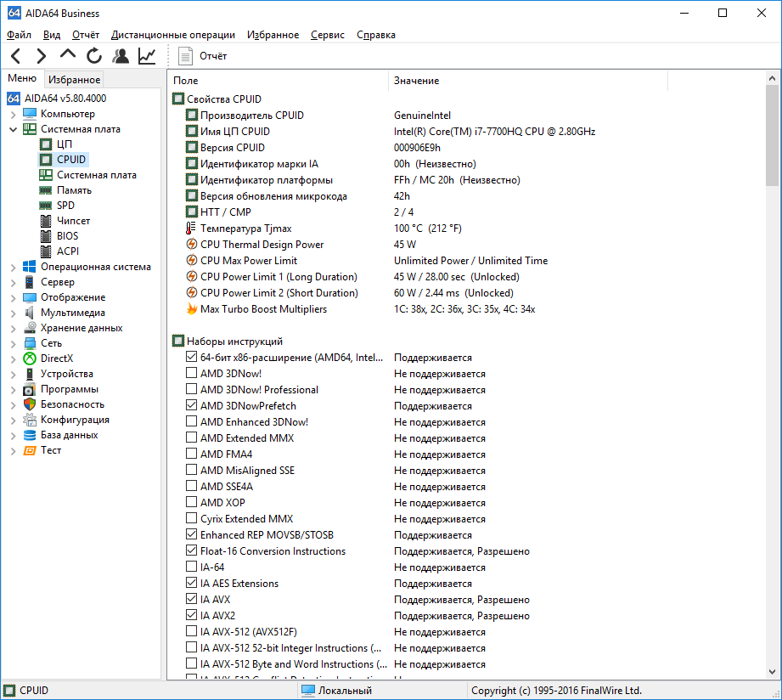Open remote users via the person toolbar icon
Viewport: 782px width, 700px height.
(121, 56)
